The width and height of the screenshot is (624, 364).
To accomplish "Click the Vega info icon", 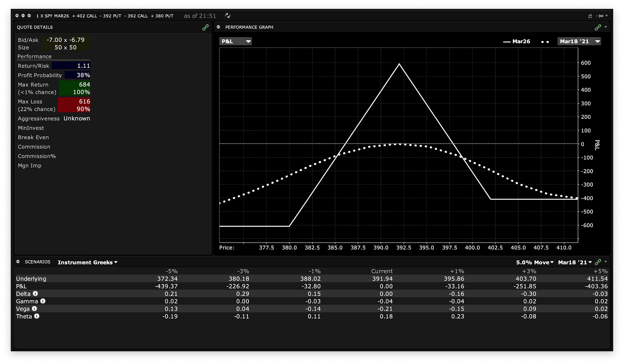I will point(34,309).
